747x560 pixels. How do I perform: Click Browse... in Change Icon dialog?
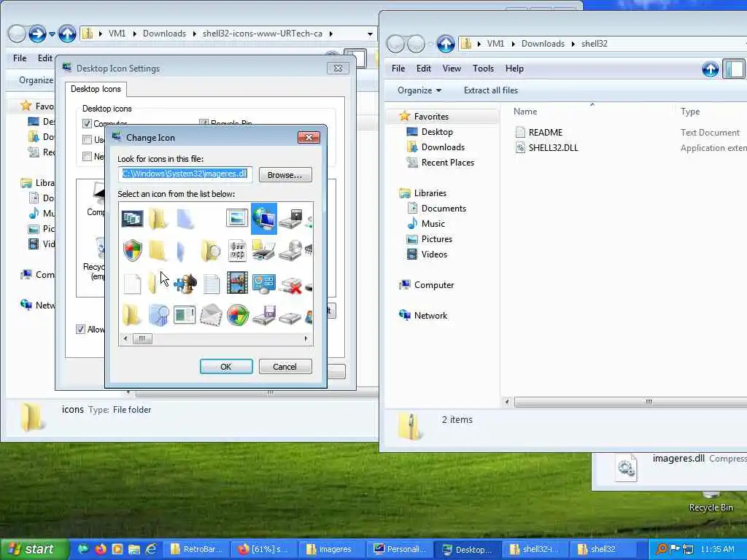coord(285,175)
